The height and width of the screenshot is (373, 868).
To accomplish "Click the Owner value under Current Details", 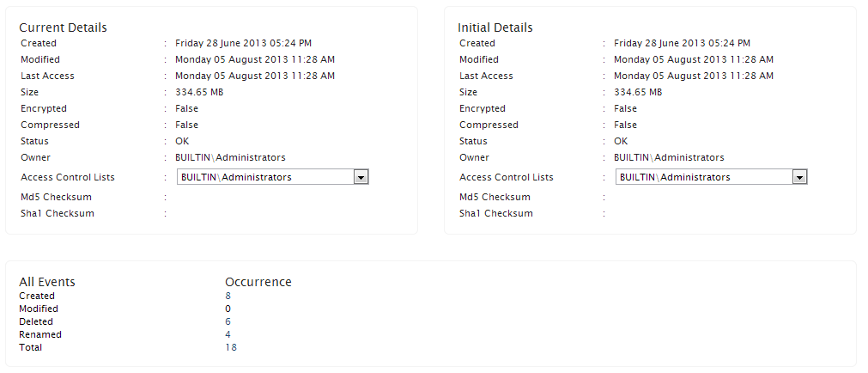I will (x=230, y=157).
